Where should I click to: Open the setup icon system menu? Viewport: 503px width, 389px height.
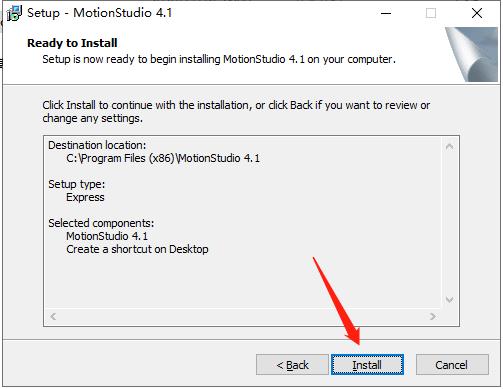[14, 13]
